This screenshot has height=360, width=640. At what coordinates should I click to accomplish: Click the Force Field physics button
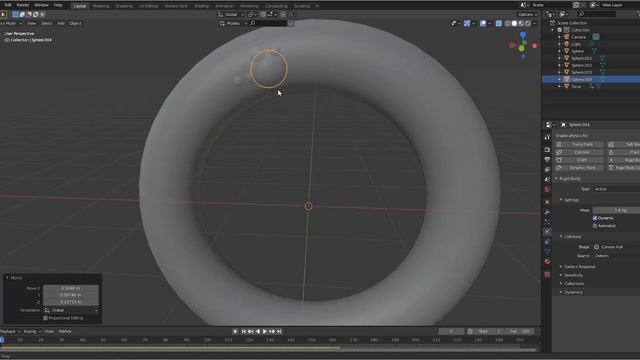click(579, 144)
